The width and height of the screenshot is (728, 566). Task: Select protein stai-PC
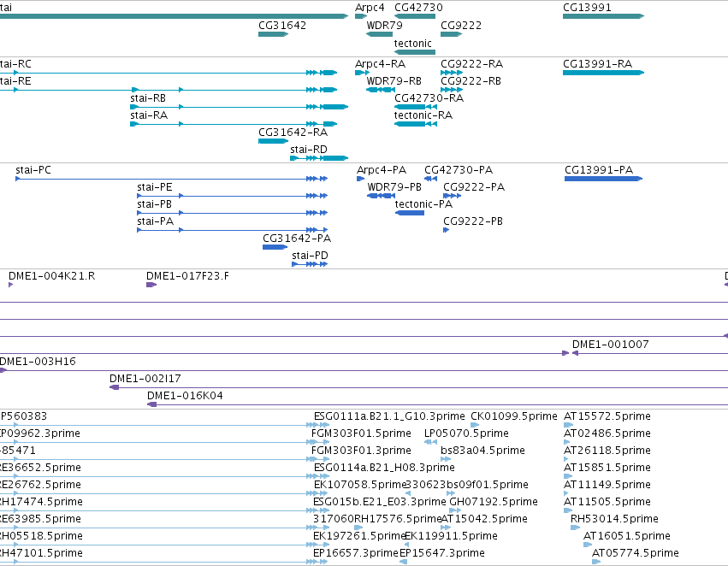pos(171,179)
